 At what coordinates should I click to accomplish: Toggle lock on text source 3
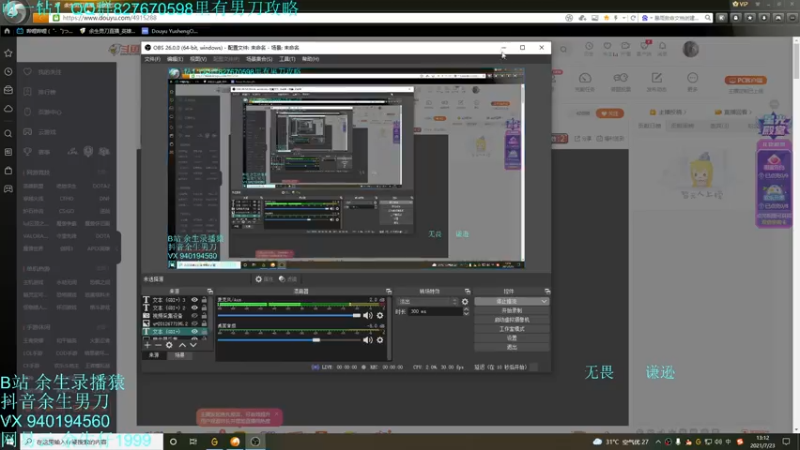[x=204, y=300]
